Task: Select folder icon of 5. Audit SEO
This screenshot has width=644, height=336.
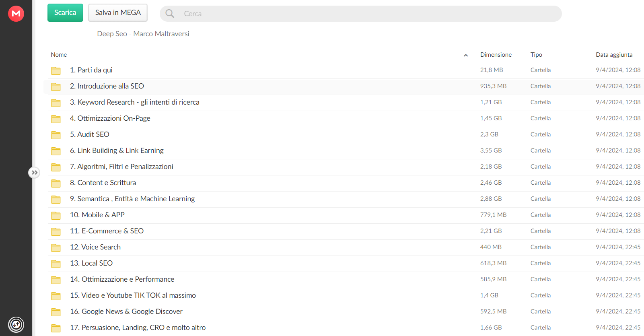Action: pos(56,135)
